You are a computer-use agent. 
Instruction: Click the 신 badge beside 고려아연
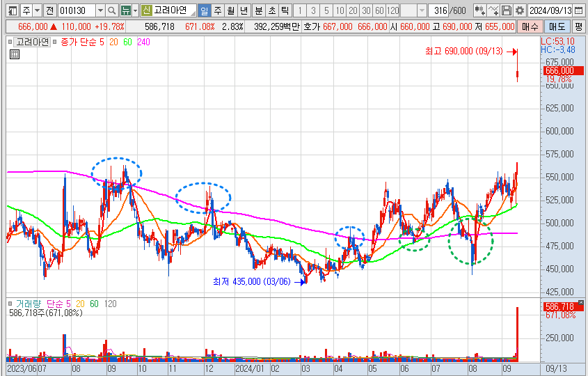[x=146, y=10]
